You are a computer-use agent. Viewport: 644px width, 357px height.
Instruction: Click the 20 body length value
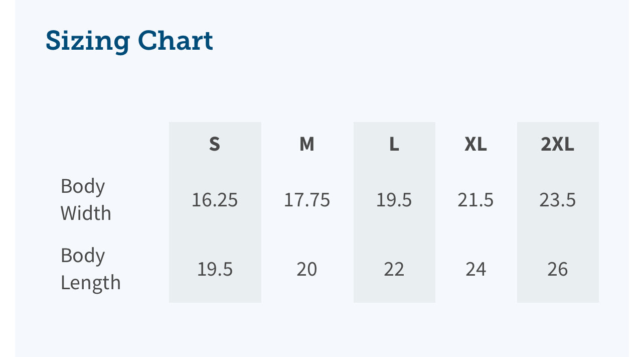[x=307, y=270]
